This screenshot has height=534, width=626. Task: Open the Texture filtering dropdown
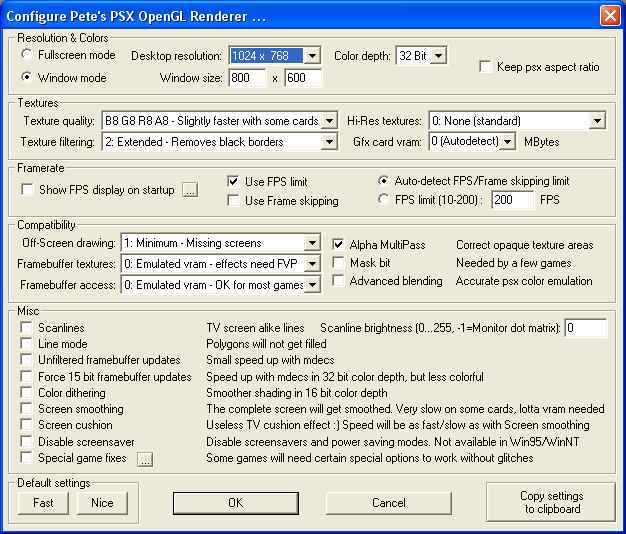219,142
